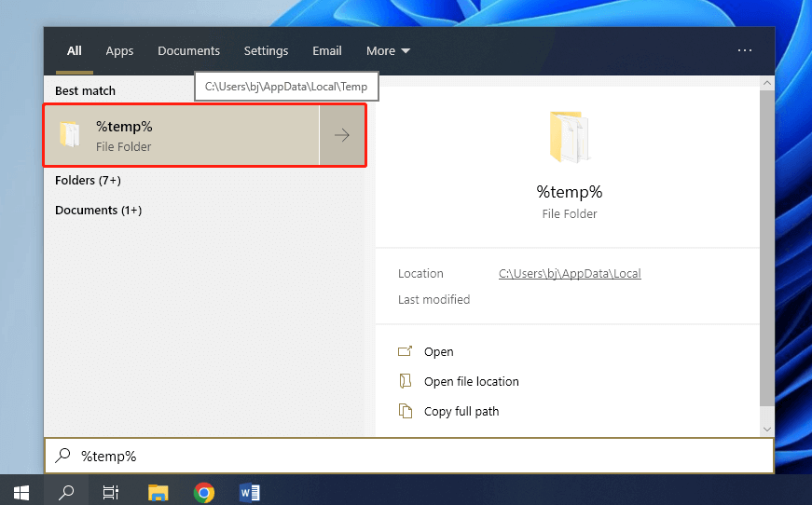The image size is (812, 505).
Task: Open the Documents search tab
Action: pos(188,50)
